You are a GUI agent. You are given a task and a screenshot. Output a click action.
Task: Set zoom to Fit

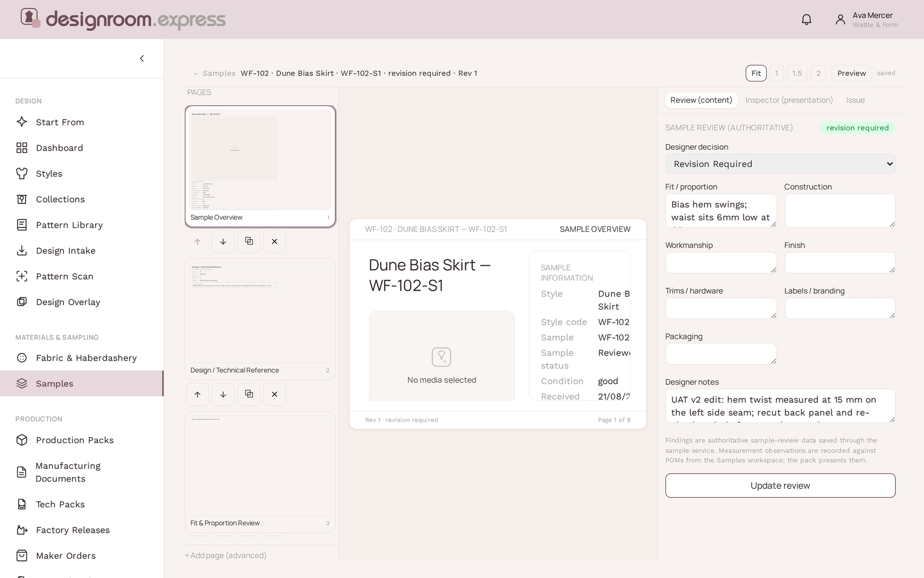(756, 73)
